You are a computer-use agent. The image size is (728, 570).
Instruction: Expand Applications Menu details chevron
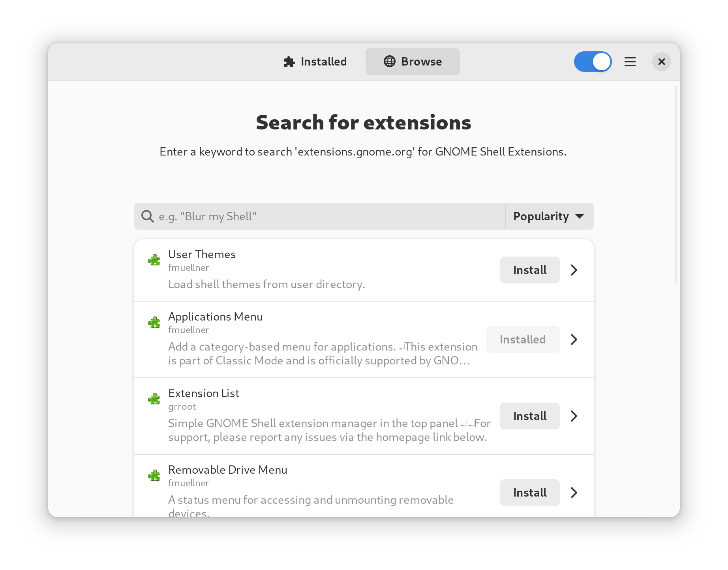[x=574, y=339]
